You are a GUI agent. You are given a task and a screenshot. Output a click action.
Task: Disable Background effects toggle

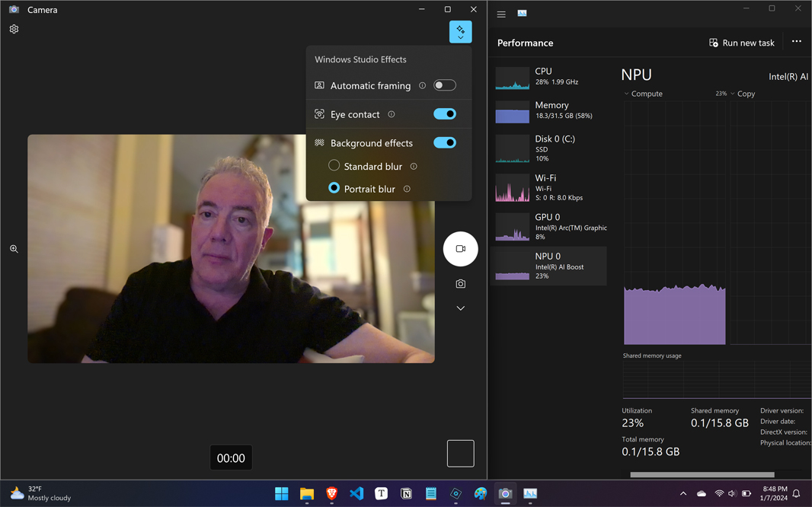445,143
